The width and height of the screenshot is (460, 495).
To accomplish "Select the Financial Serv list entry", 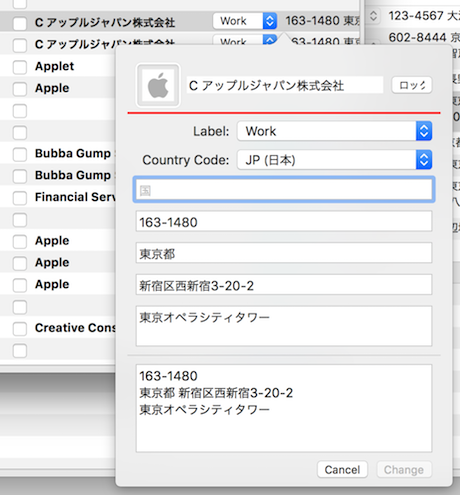I will point(75,197).
